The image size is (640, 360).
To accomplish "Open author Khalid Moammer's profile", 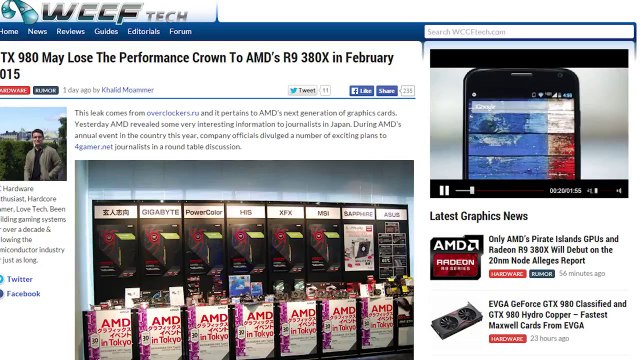I will tap(128, 90).
